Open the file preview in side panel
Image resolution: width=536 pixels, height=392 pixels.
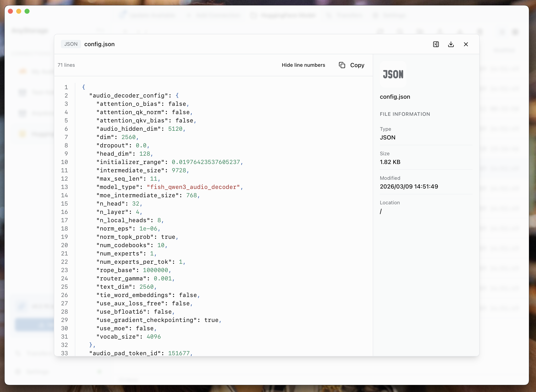click(436, 44)
